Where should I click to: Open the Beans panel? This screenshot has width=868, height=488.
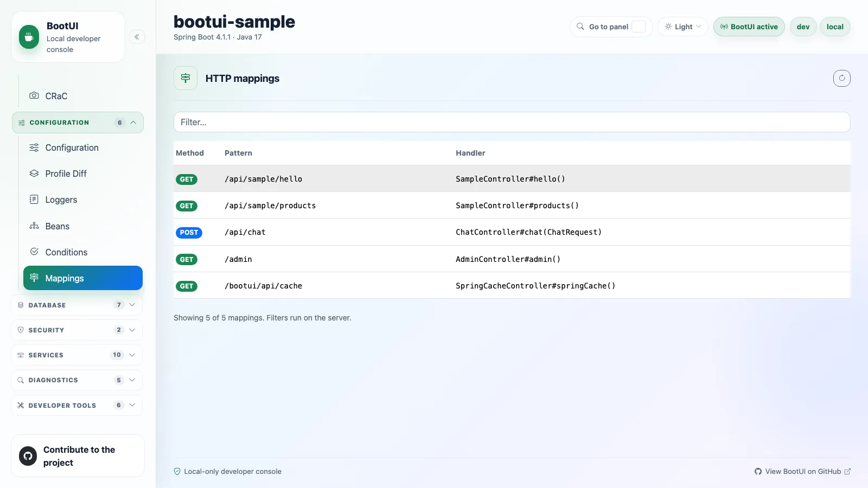tap(82, 226)
